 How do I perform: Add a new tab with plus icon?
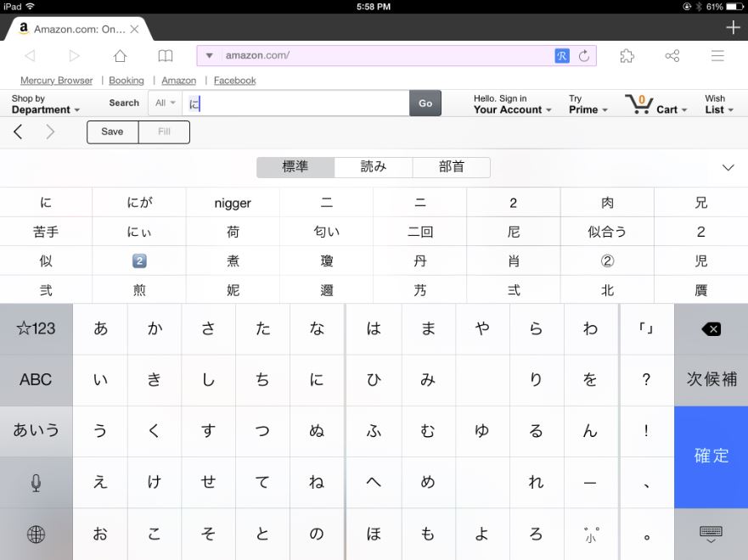[733, 28]
